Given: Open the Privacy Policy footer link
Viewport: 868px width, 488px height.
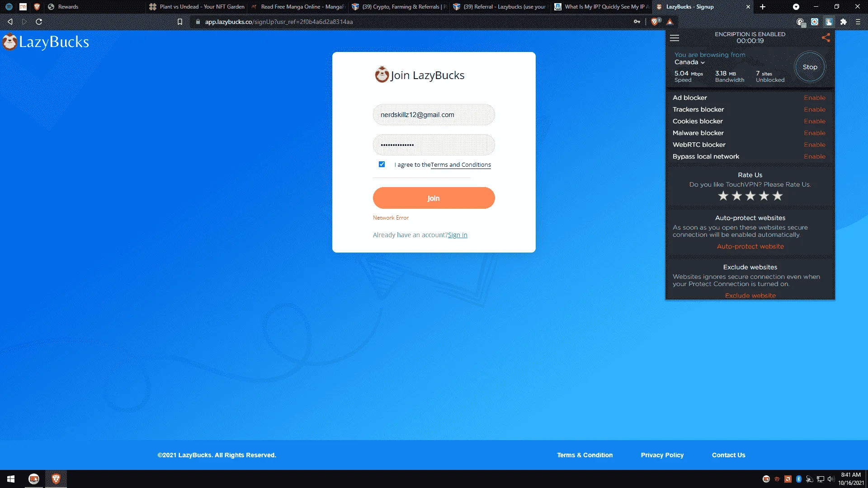Looking at the screenshot, I should pyautogui.click(x=662, y=455).
